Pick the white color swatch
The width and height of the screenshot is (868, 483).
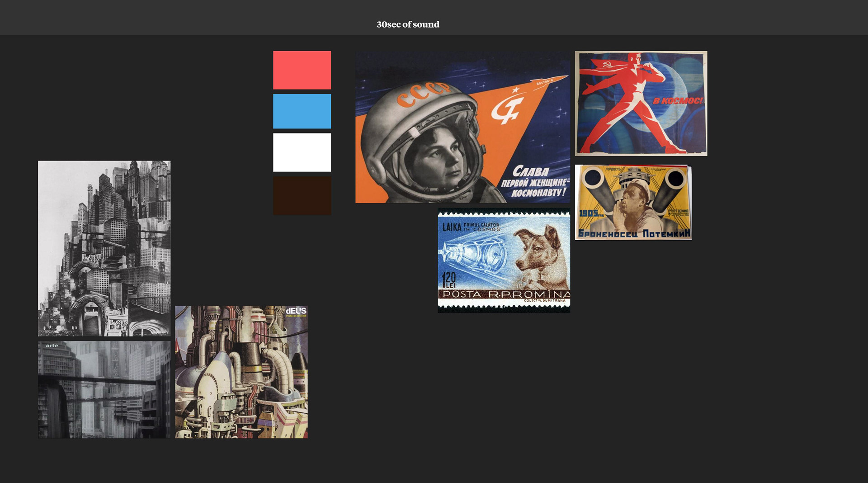pos(302,152)
